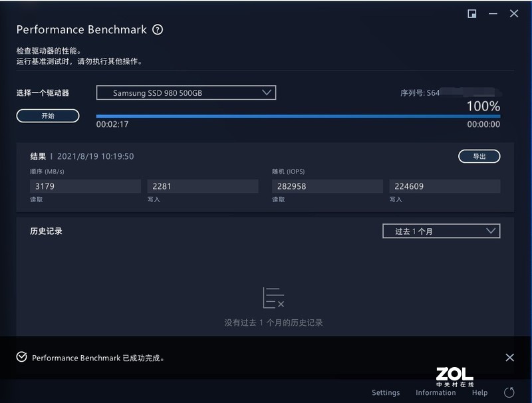
Task: Click the 顺序 (MB/s) label
Action: [x=47, y=172]
